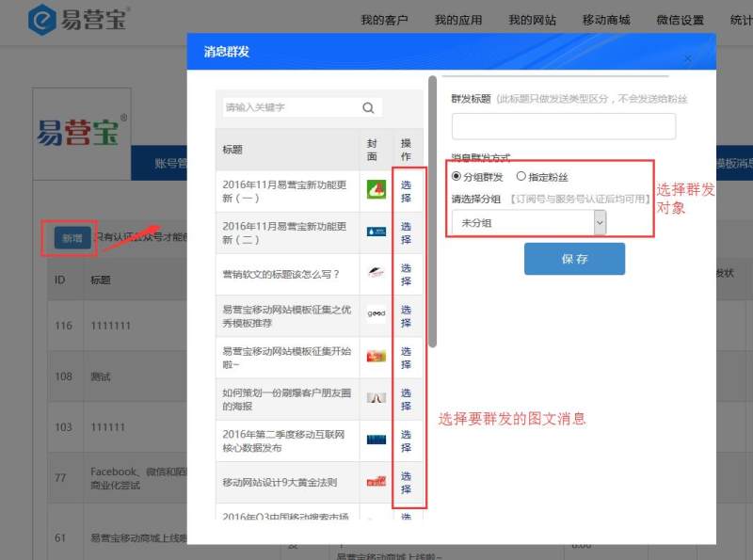Click the 群发标题 text input field
753x560 pixels.
[x=563, y=126]
